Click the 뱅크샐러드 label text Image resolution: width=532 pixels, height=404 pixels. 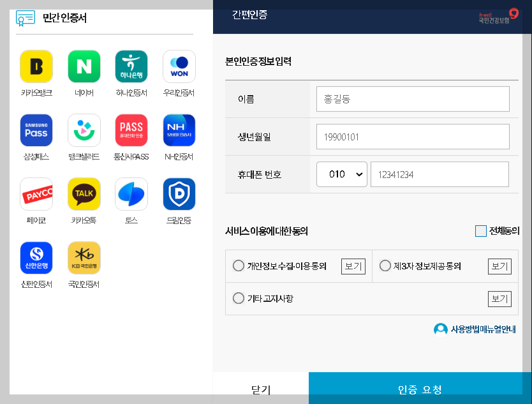pos(84,156)
